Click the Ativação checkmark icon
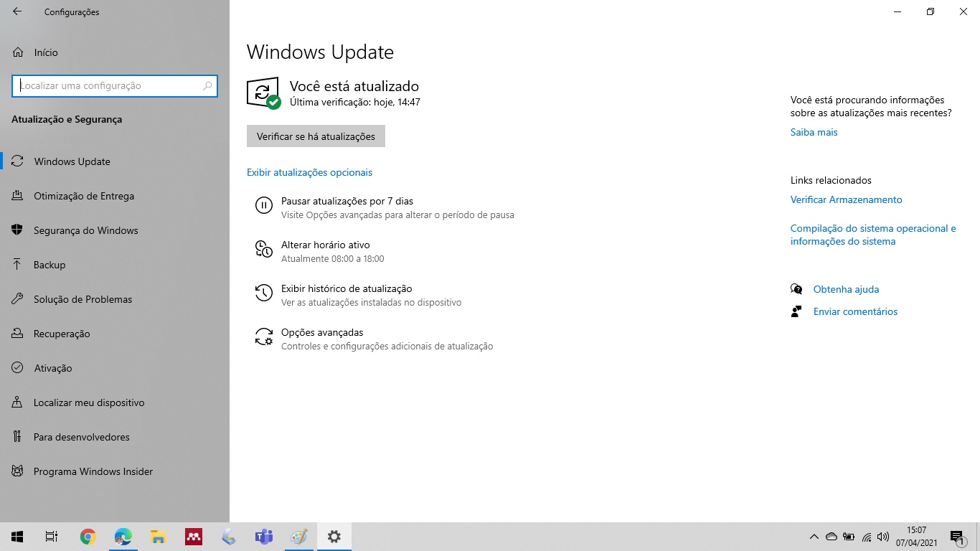 18,368
